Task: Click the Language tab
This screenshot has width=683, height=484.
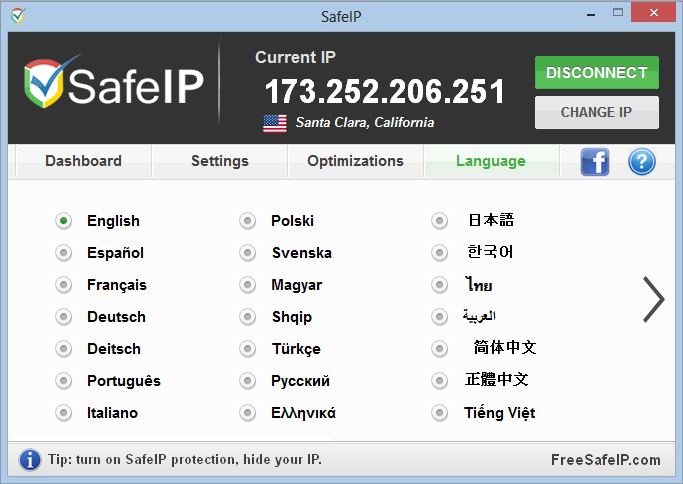Action: [491, 161]
